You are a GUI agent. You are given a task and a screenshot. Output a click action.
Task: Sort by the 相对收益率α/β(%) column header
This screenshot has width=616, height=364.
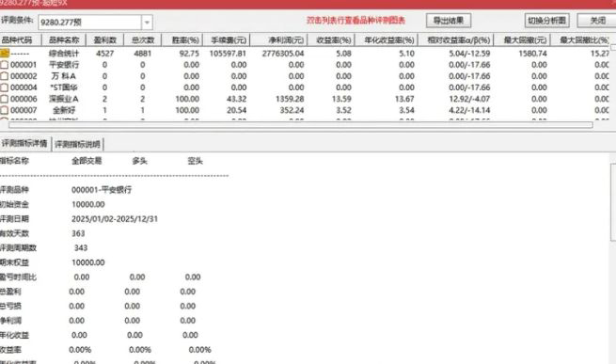pos(456,40)
